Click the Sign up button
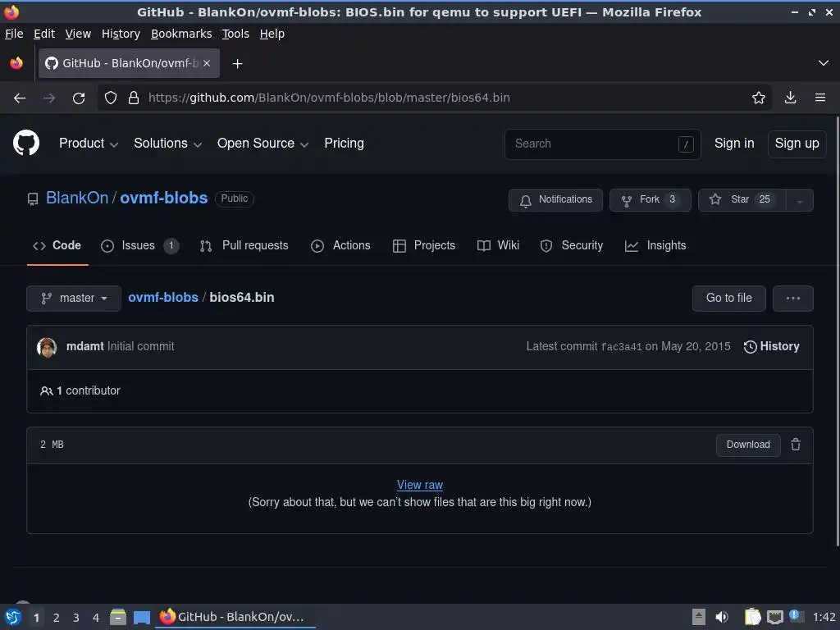Screen dimensions: 840x630 [x=797, y=144]
